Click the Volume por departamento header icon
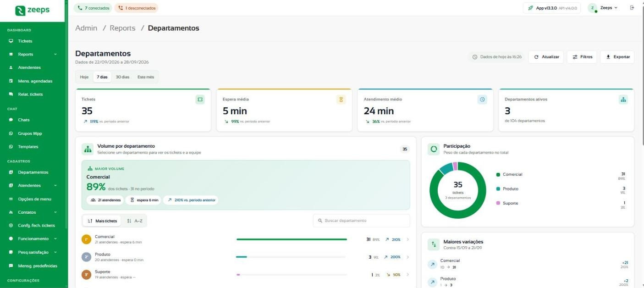 pyautogui.click(x=88, y=149)
